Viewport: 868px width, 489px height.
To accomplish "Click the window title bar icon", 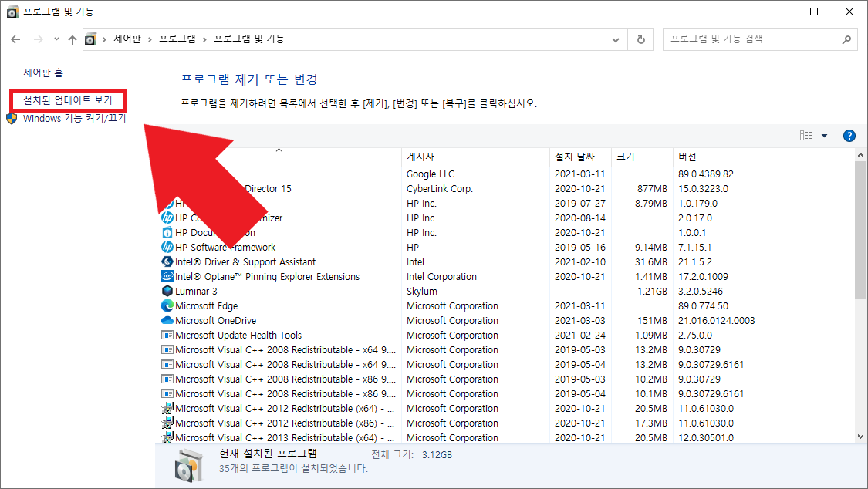I will point(12,12).
